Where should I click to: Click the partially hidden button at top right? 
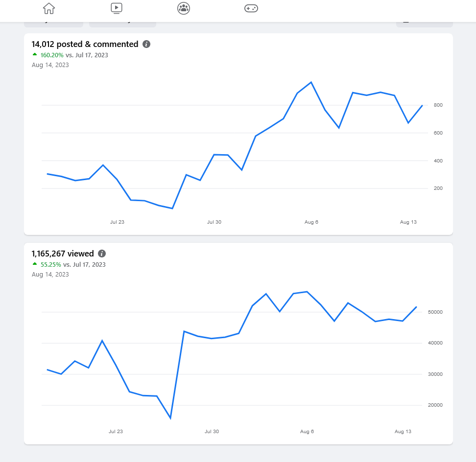click(x=425, y=24)
